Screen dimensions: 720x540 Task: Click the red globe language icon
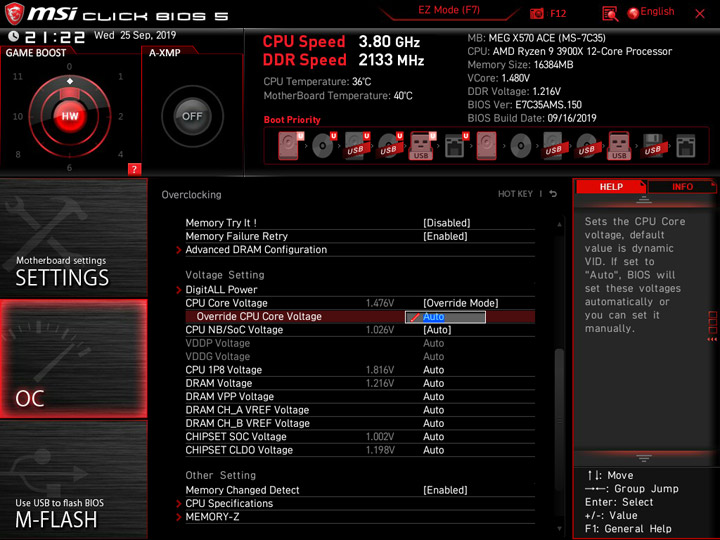[633, 13]
